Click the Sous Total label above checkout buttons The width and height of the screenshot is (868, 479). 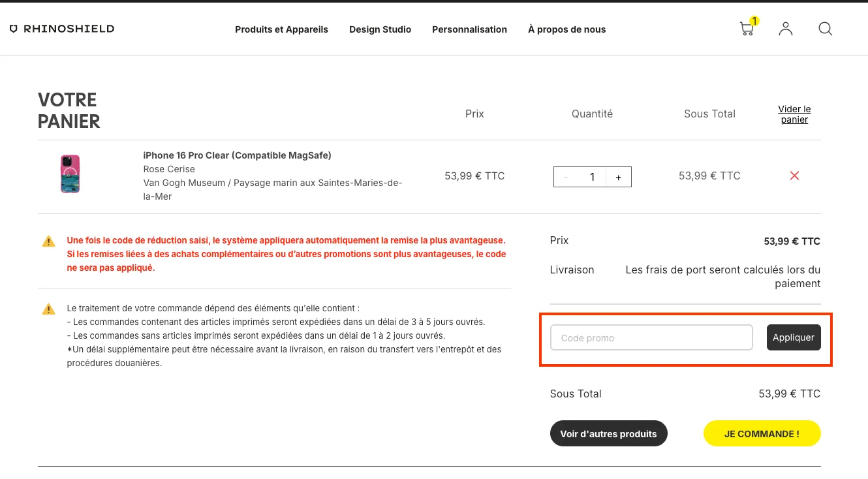coord(576,394)
